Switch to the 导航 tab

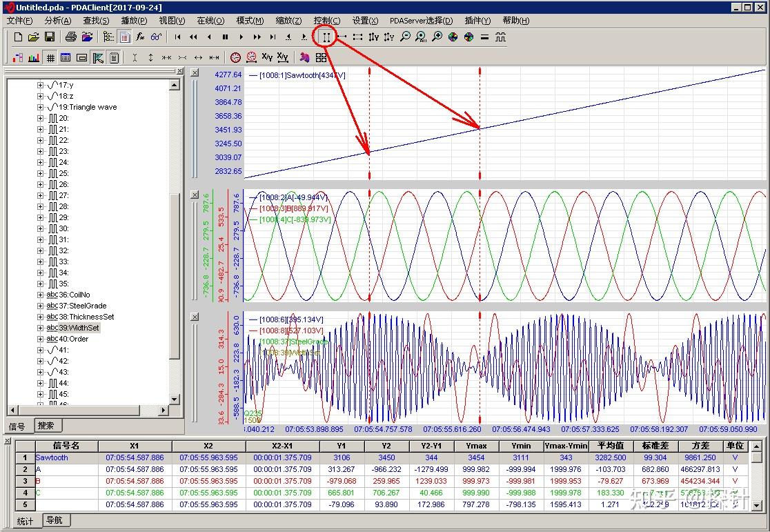[x=55, y=520]
